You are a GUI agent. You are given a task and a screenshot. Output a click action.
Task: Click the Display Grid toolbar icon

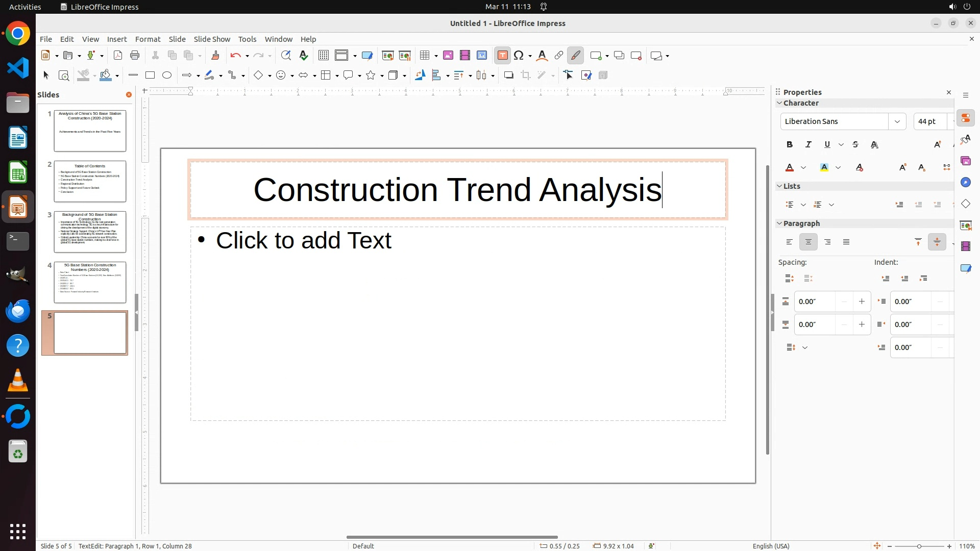324,56
